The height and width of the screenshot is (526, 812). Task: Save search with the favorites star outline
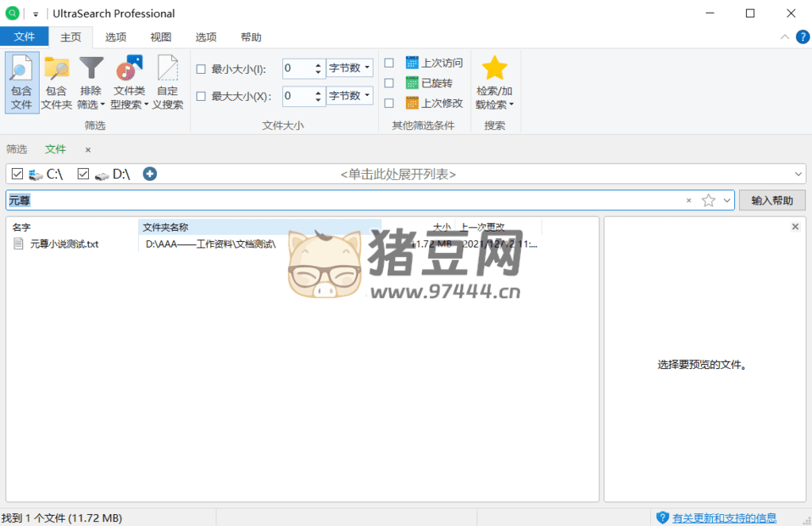point(708,200)
